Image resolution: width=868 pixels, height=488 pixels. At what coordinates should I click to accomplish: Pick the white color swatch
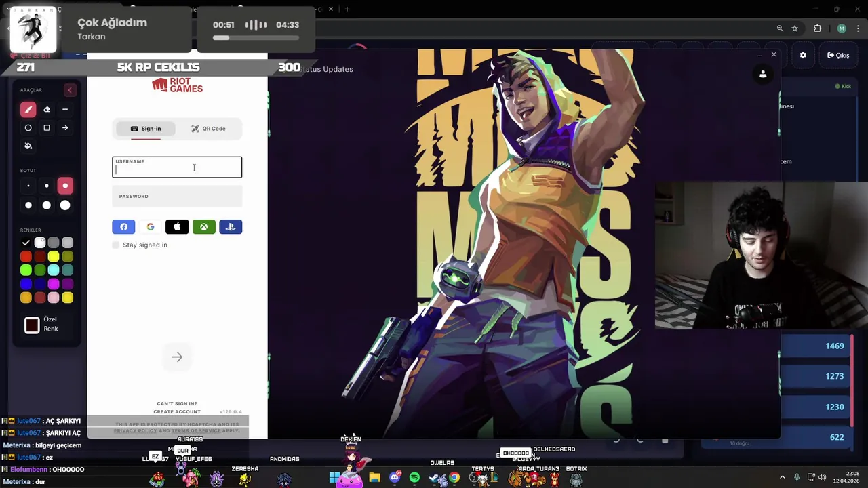point(40,243)
